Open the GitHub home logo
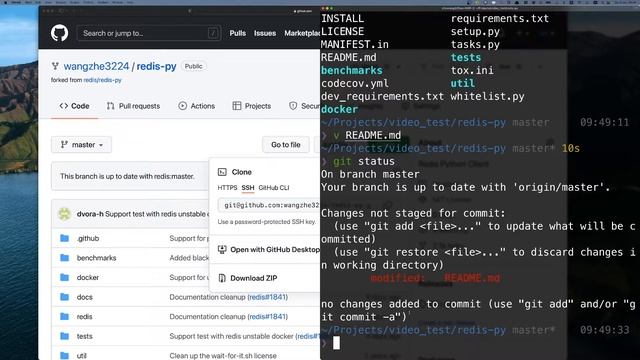This screenshot has height=360, width=640. click(x=60, y=33)
